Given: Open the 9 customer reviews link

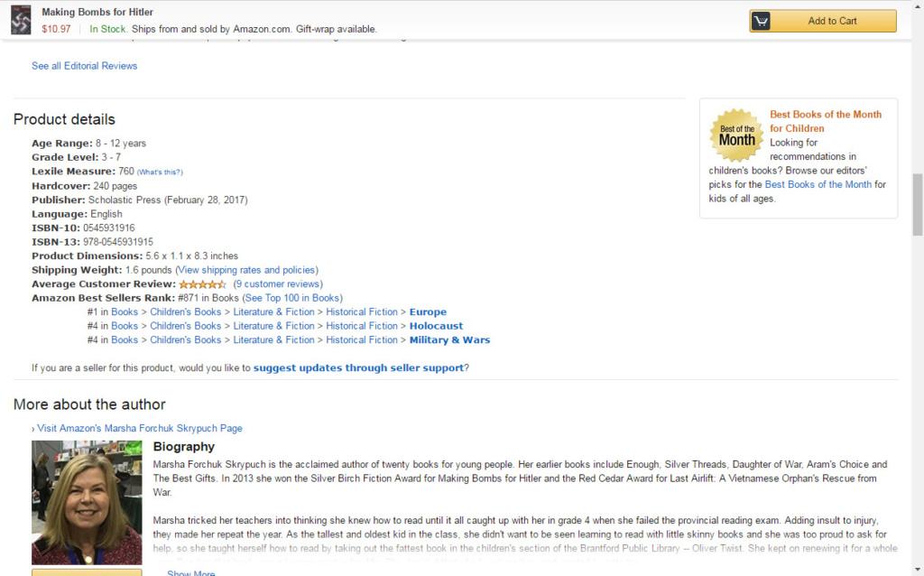Looking at the screenshot, I should pos(278,284).
